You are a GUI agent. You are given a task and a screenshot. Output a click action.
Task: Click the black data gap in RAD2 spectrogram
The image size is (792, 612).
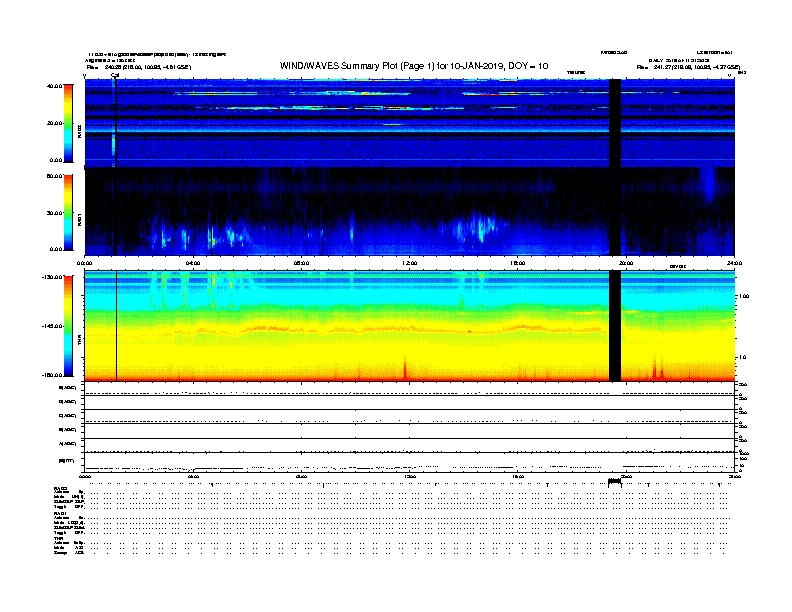coord(615,123)
